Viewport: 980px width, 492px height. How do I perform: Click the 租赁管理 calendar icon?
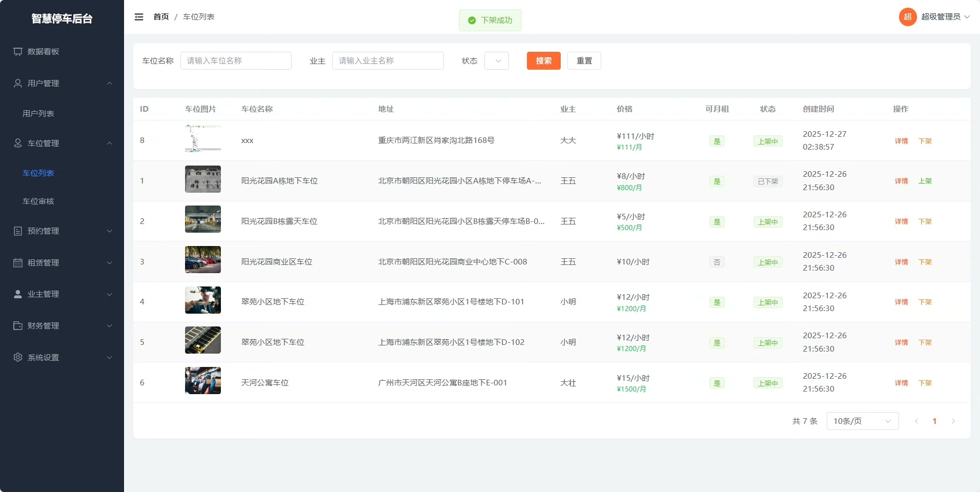[18, 263]
